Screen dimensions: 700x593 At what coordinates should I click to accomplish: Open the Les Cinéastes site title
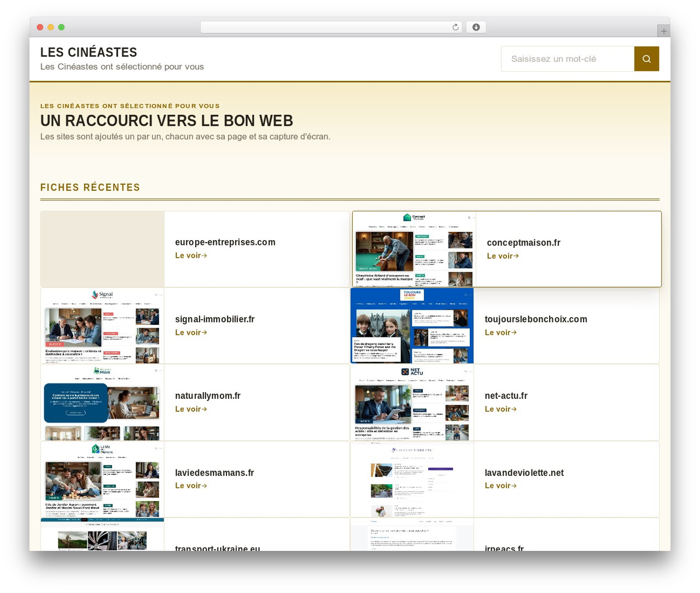(89, 52)
